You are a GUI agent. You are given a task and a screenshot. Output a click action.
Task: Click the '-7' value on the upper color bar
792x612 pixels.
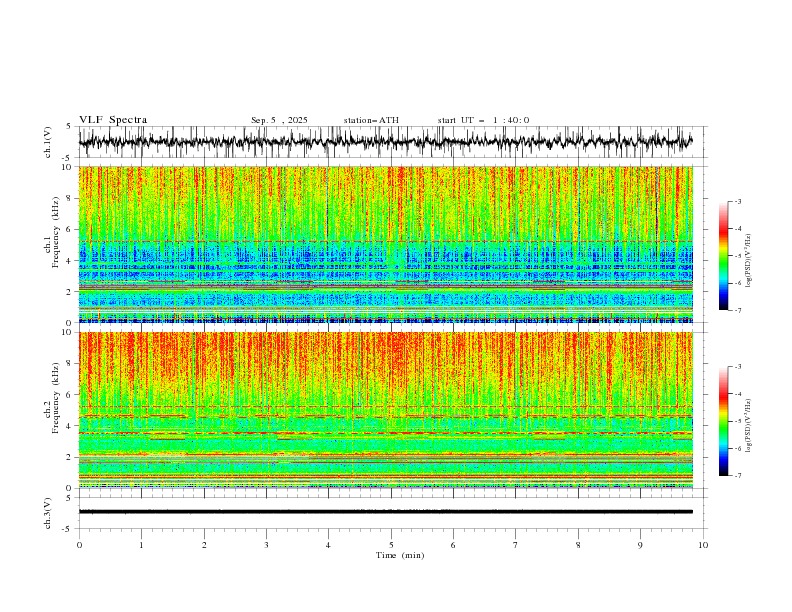[x=738, y=310]
